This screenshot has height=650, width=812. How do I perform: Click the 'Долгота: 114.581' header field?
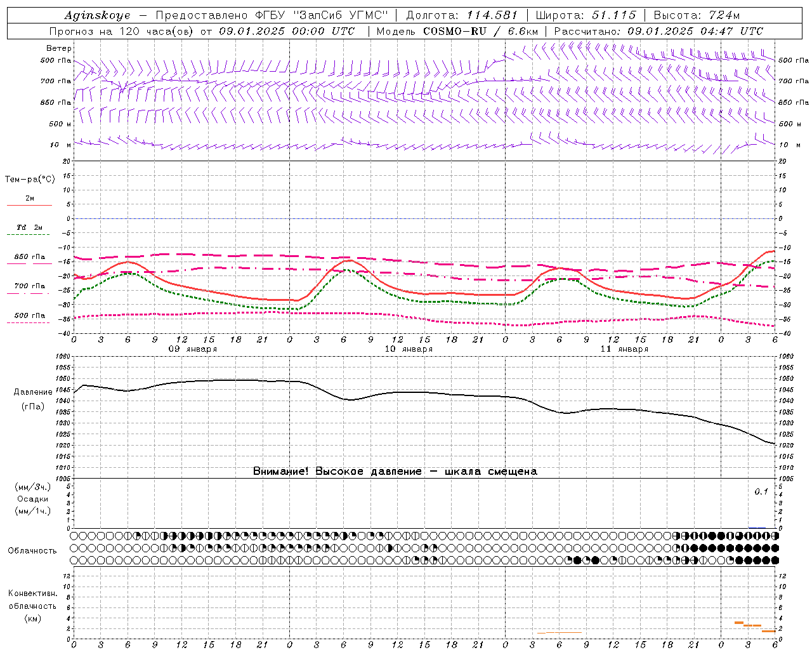[462, 15]
